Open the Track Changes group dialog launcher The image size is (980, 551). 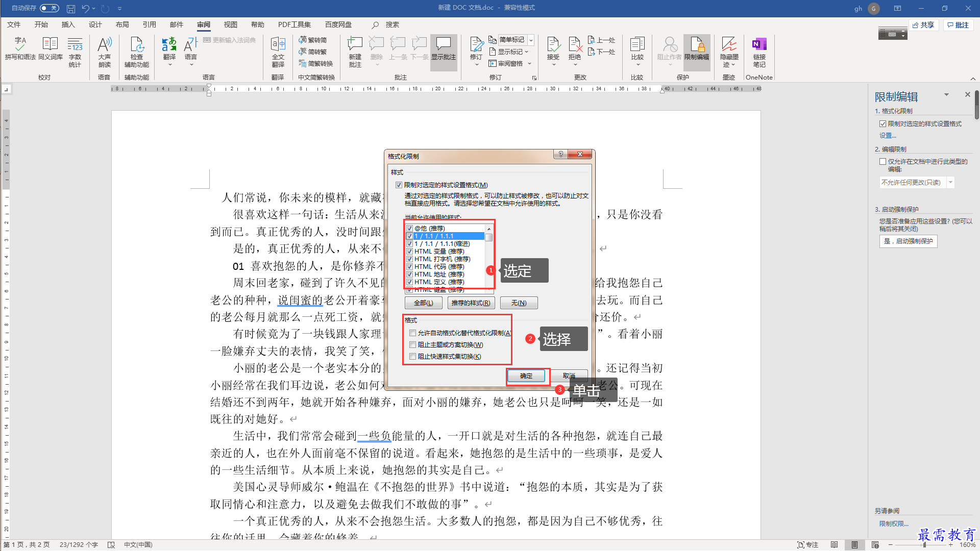pos(534,78)
